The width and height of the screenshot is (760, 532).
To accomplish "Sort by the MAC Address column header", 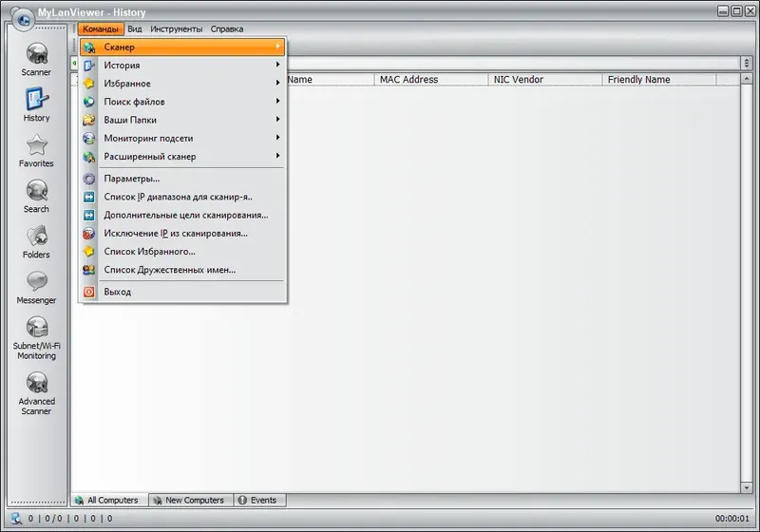I will pos(431,80).
